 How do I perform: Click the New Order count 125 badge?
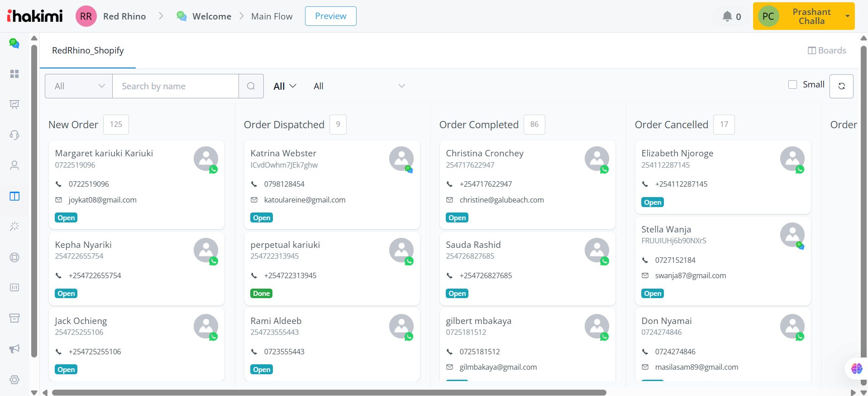[x=116, y=125]
